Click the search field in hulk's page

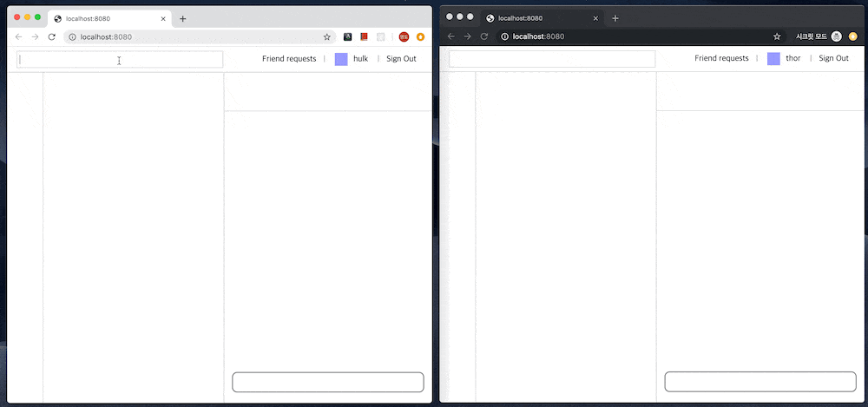tap(120, 59)
